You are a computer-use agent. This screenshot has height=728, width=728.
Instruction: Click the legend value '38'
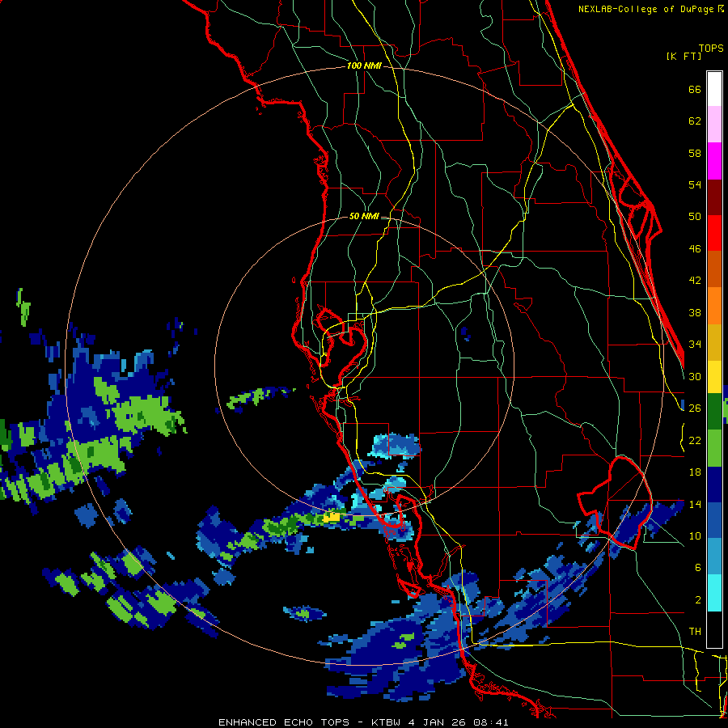tap(695, 313)
